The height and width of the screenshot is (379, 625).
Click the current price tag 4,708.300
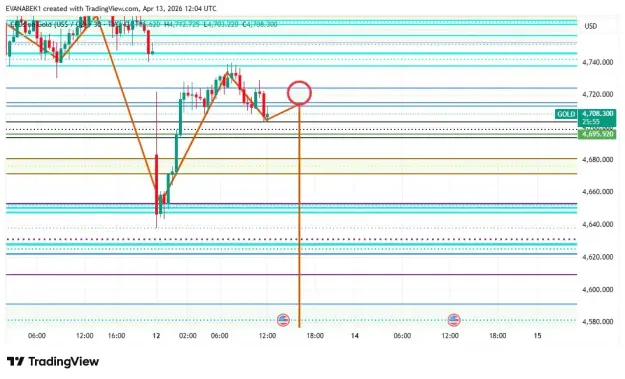597,114
